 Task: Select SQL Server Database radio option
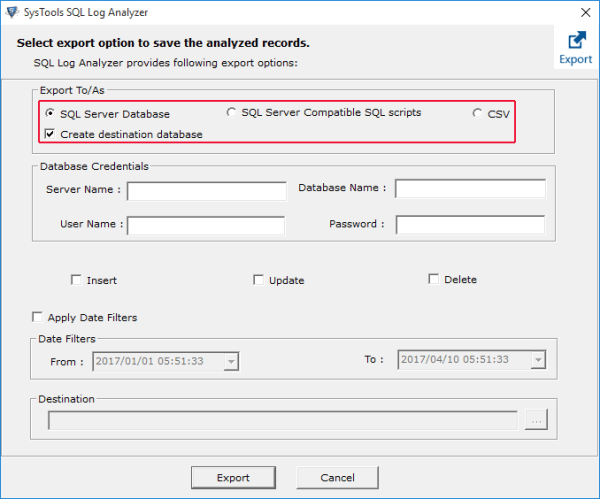tap(50, 114)
